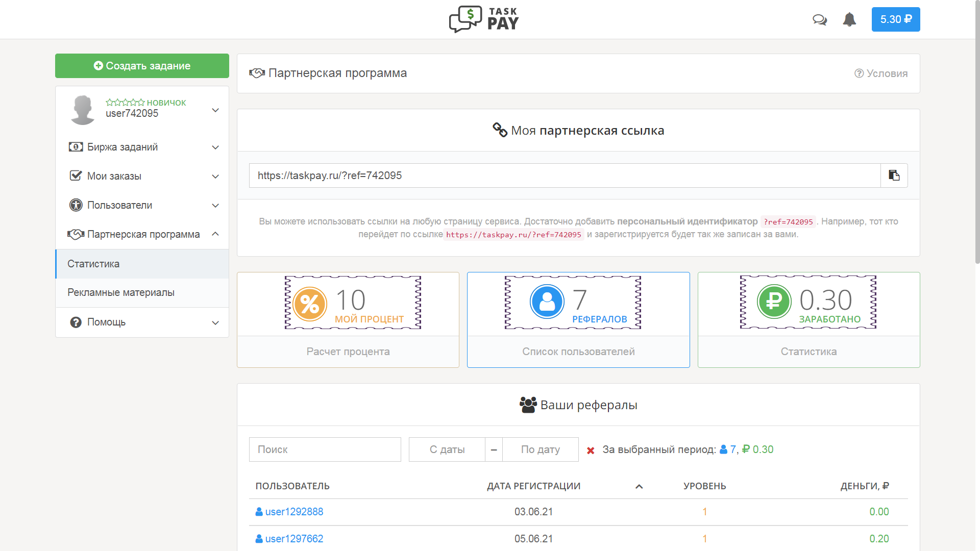Toggle the registration date sort order

(639, 487)
